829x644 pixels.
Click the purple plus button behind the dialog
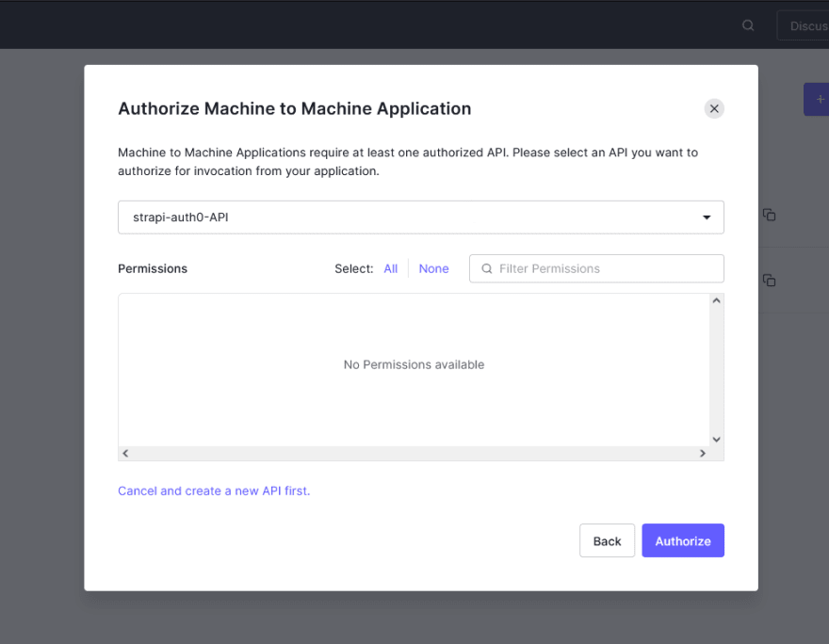[817, 99]
